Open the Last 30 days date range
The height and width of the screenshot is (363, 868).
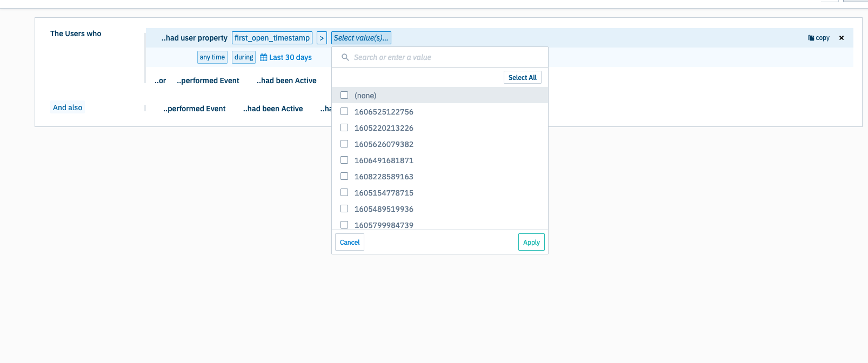pos(290,57)
